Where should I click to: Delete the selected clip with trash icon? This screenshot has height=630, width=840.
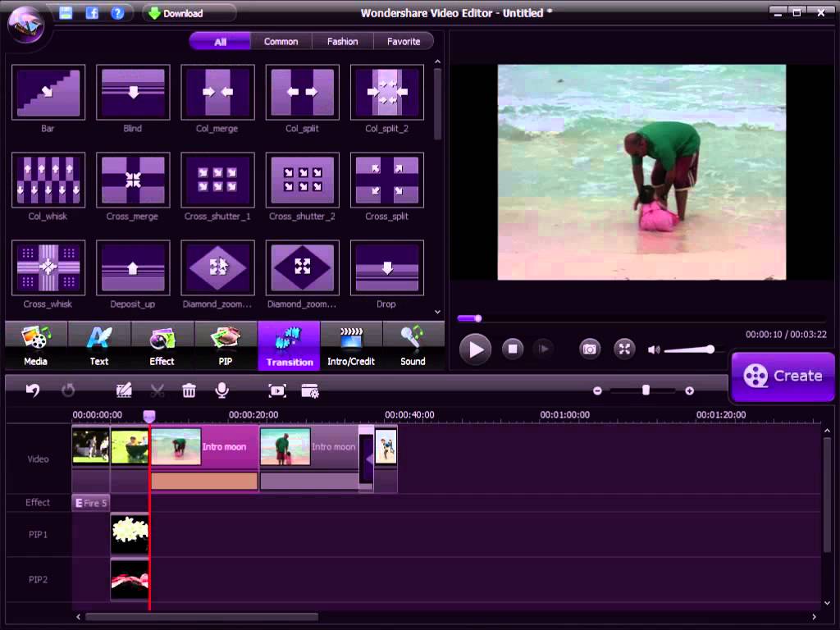(x=189, y=390)
